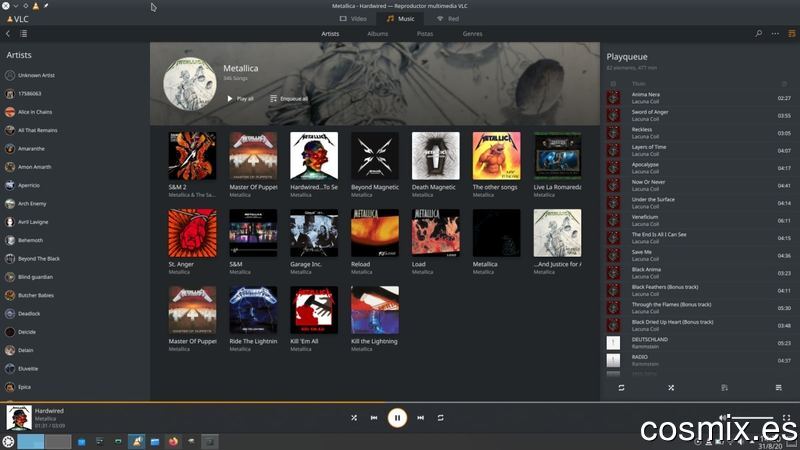The height and width of the screenshot is (450, 800).
Task: Select Amaranthe artist
Action: click(74, 149)
